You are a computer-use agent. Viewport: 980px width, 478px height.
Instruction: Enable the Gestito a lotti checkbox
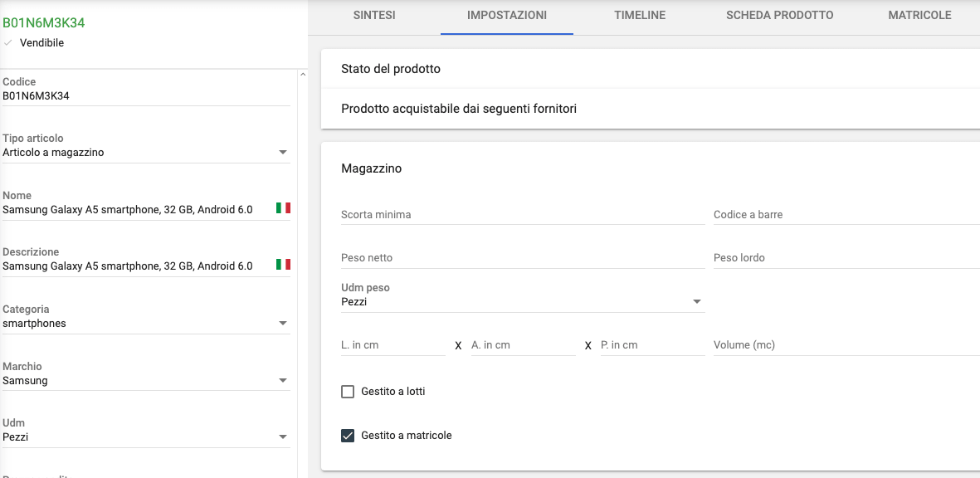pos(347,391)
